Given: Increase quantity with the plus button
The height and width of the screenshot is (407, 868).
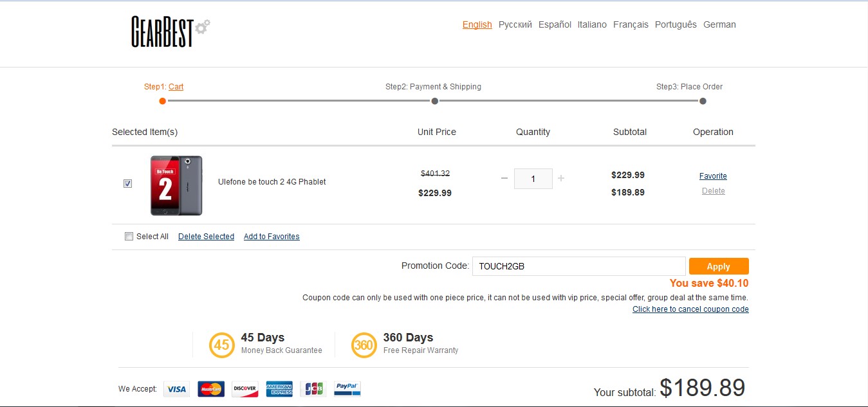Looking at the screenshot, I should click(561, 178).
